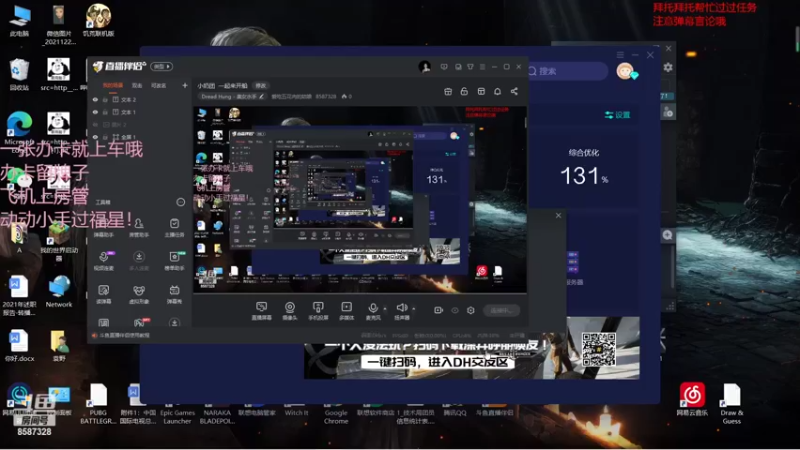Open the mode pill beside the logo
The height and width of the screenshot is (450, 800).
tap(161, 66)
